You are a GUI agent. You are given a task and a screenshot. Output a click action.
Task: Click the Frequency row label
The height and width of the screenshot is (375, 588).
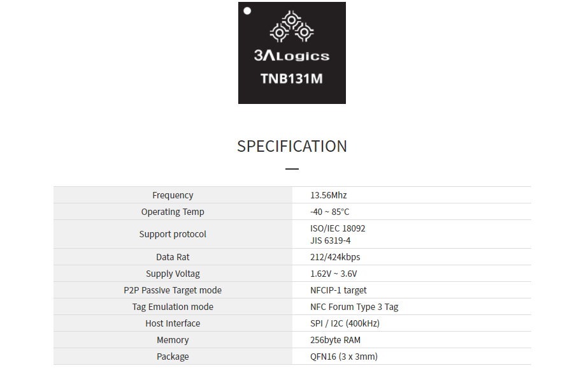click(x=173, y=195)
